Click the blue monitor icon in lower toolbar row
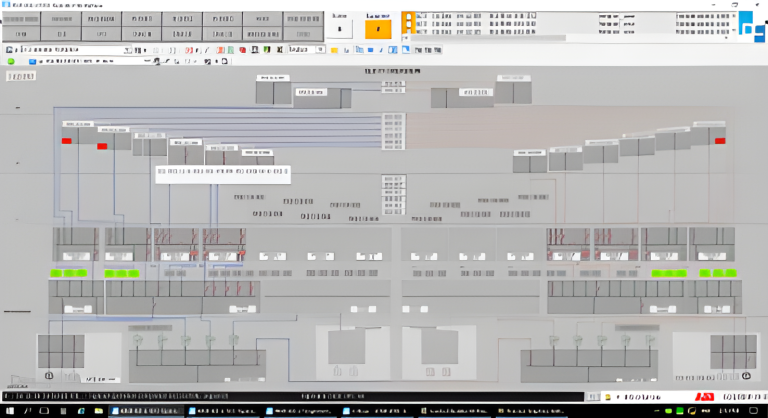Viewport: 768px width, 418px height. (x=32, y=61)
